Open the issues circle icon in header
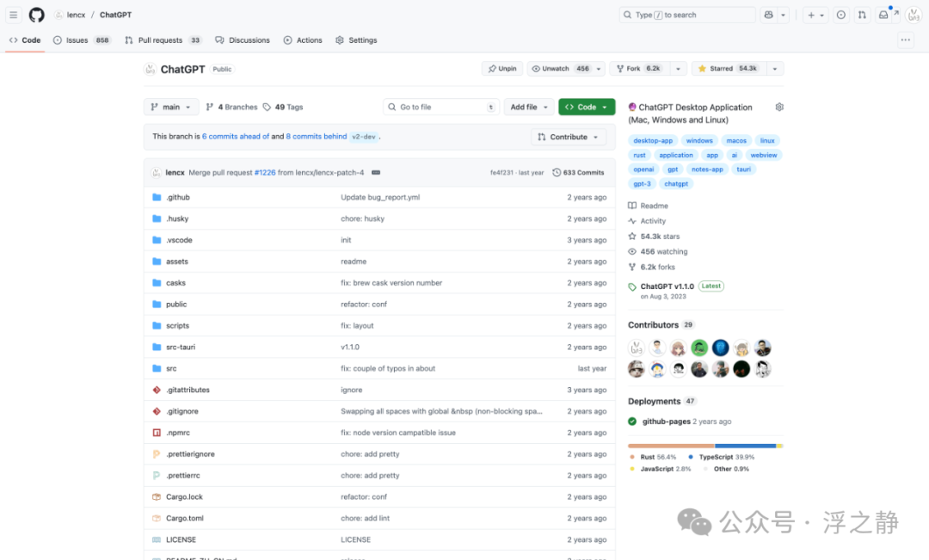The height and width of the screenshot is (560, 929). tap(840, 15)
